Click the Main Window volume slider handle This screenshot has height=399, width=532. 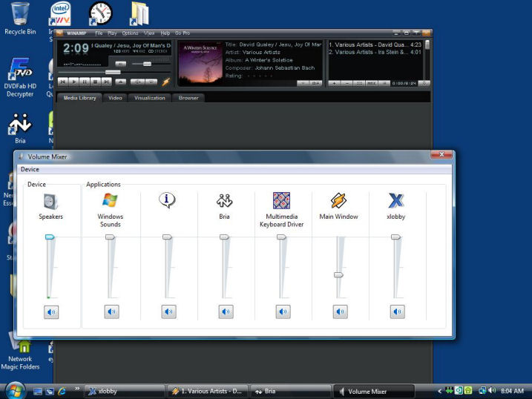(338, 274)
